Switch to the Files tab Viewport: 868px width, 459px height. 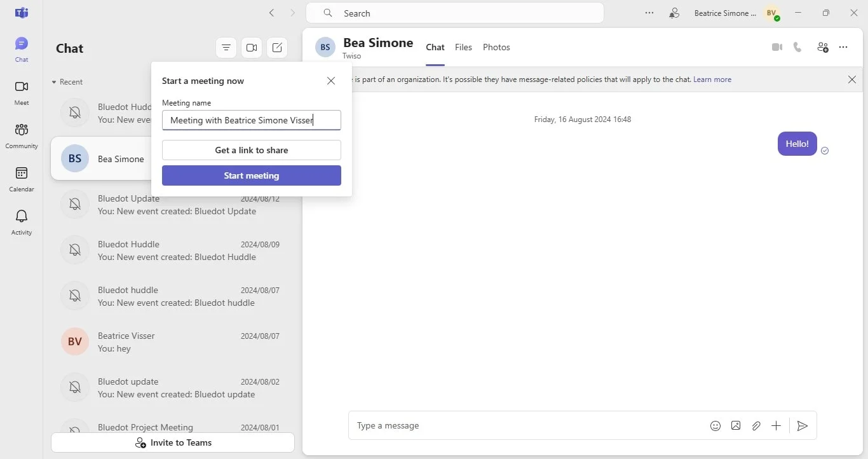(x=463, y=47)
